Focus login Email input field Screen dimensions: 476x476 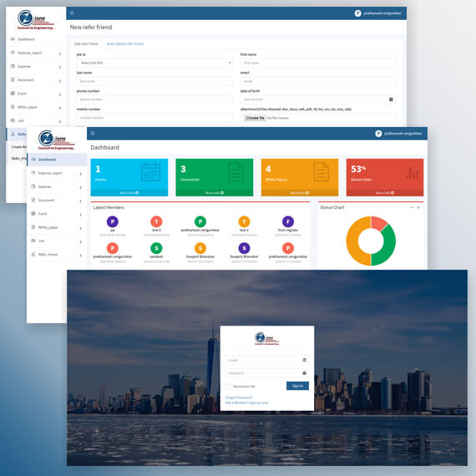click(x=267, y=360)
